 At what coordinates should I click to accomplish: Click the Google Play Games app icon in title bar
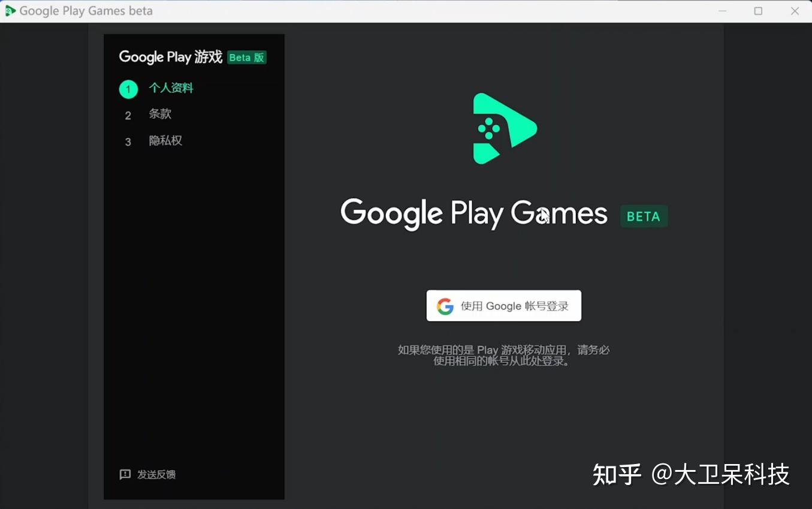(x=10, y=11)
